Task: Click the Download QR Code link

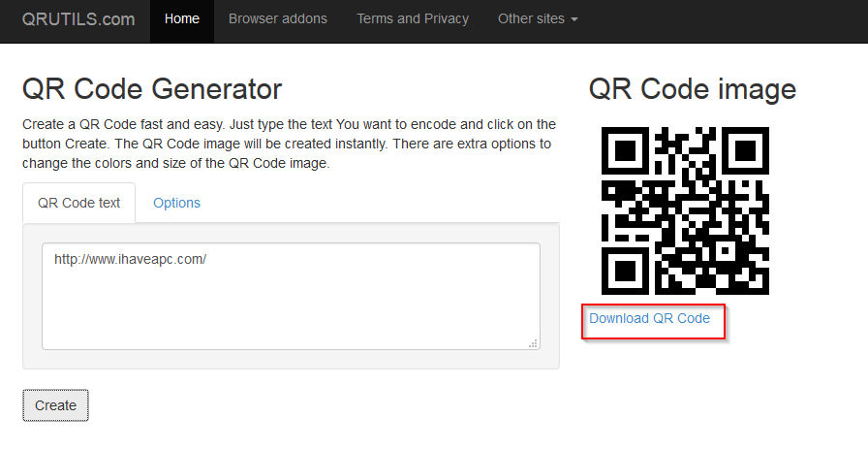Action: click(x=649, y=318)
